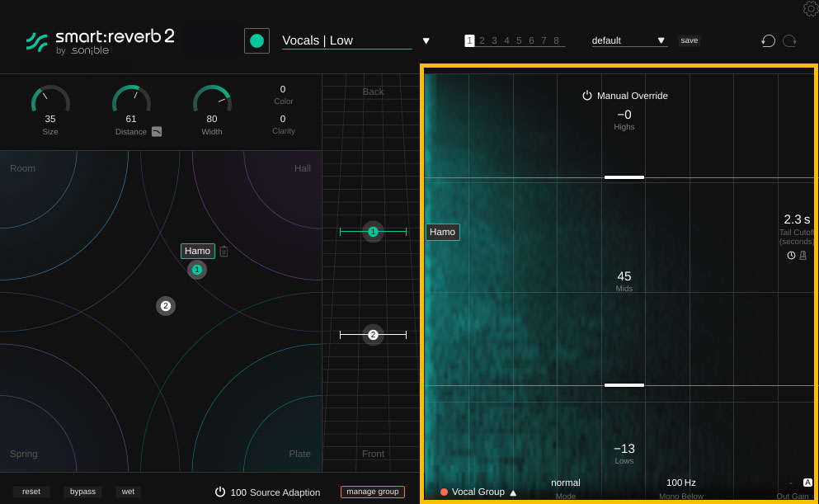Image resolution: width=819 pixels, height=504 pixels.
Task: Switch to state slot 7
Action: pyautogui.click(x=544, y=40)
